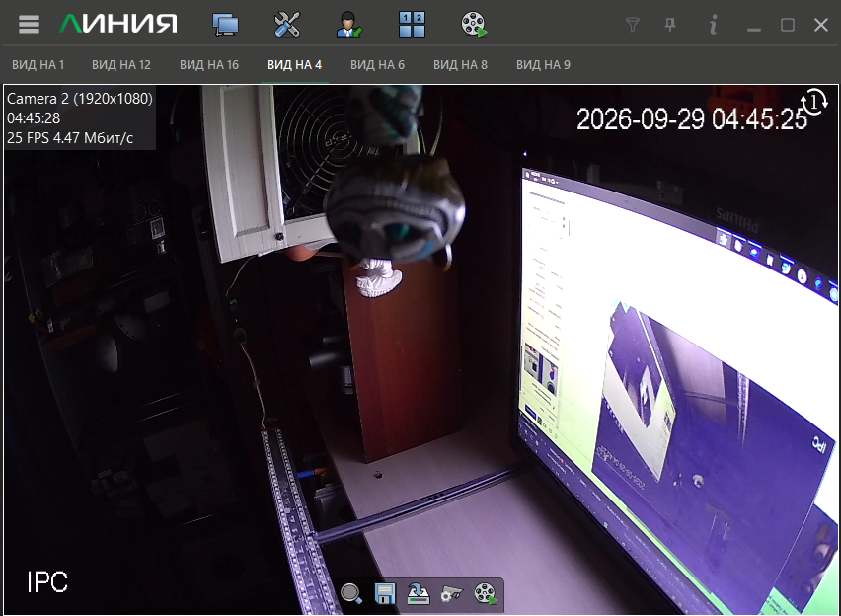Select the ВИД НА 4 tab
Viewport: 841px width, 616px height.
pyautogui.click(x=294, y=65)
